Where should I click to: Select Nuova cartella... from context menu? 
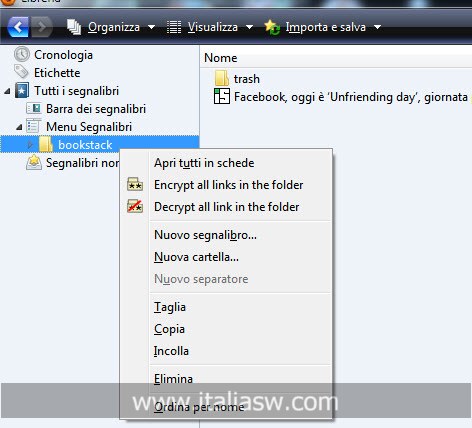196,257
